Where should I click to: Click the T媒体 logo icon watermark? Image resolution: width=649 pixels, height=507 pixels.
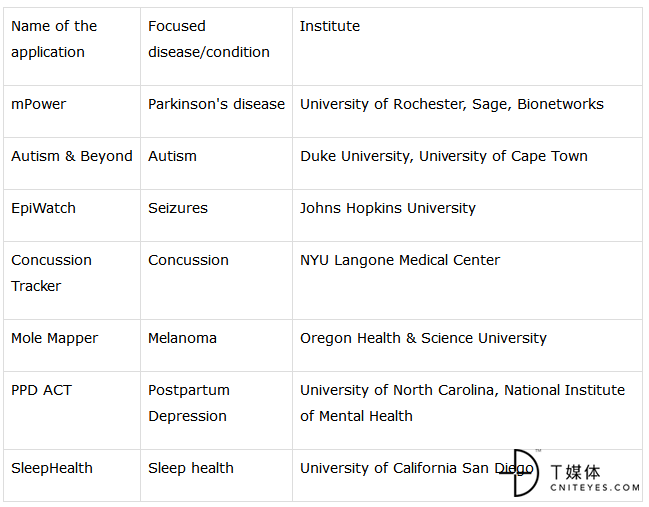click(x=520, y=473)
